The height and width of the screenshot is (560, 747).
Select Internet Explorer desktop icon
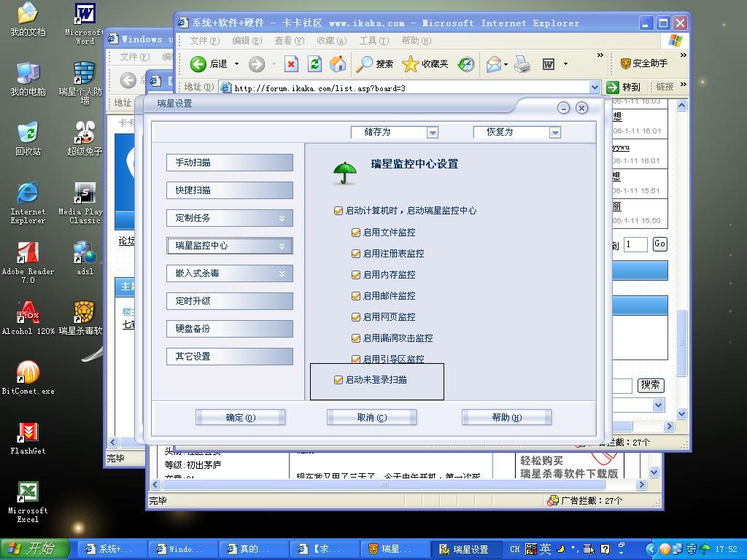[28, 203]
